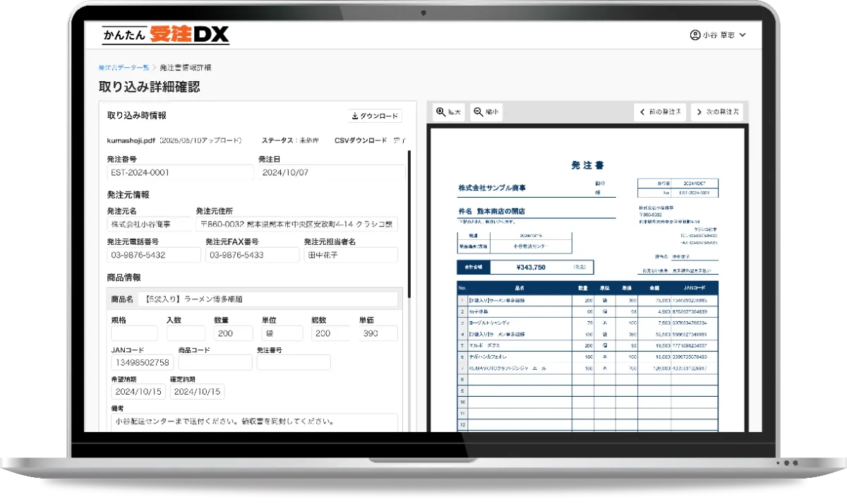Select the 縮小 zoom-out magnifier icon

pyautogui.click(x=479, y=112)
